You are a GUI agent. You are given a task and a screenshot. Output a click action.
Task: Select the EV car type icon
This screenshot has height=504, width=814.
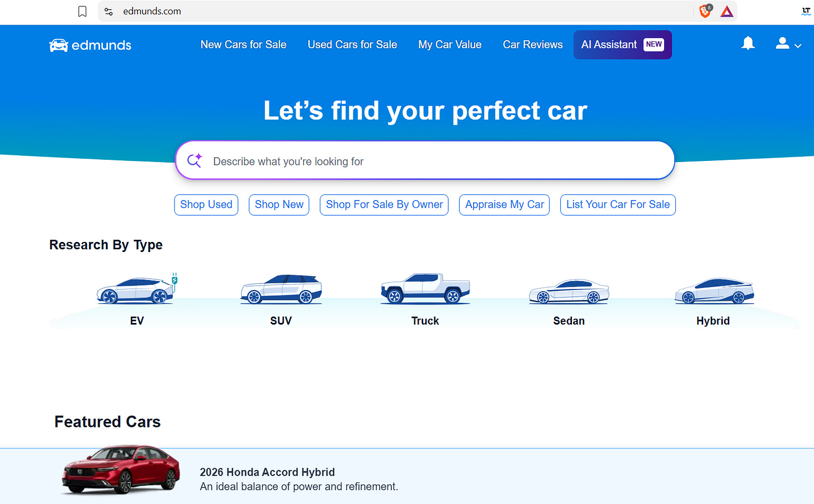click(x=137, y=289)
